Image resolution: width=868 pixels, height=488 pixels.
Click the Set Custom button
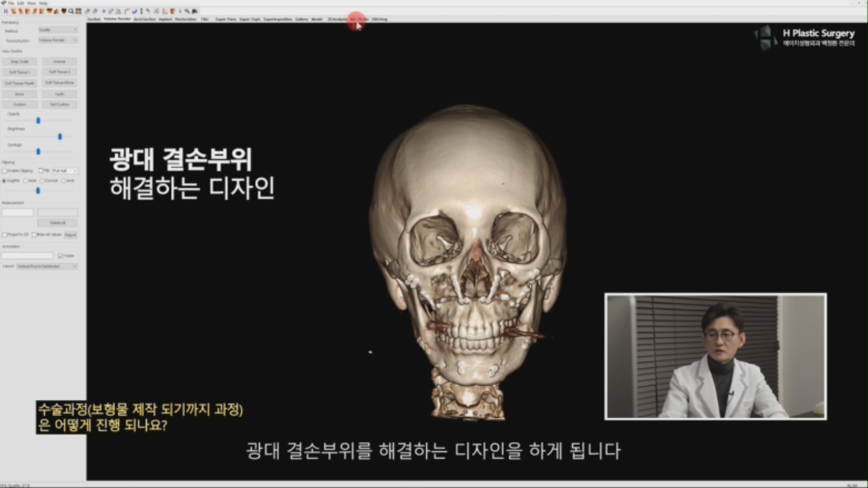pyautogui.click(x=59, y=104)
